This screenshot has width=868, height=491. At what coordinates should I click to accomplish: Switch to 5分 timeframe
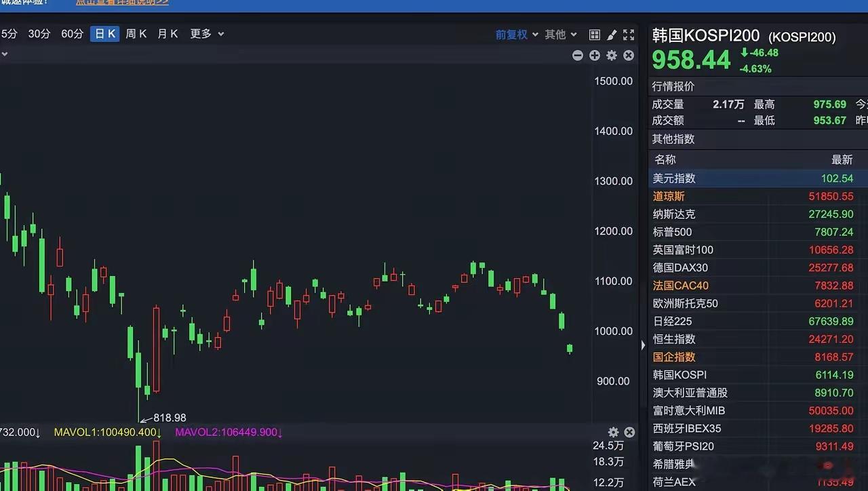click(x=9, y=34)
